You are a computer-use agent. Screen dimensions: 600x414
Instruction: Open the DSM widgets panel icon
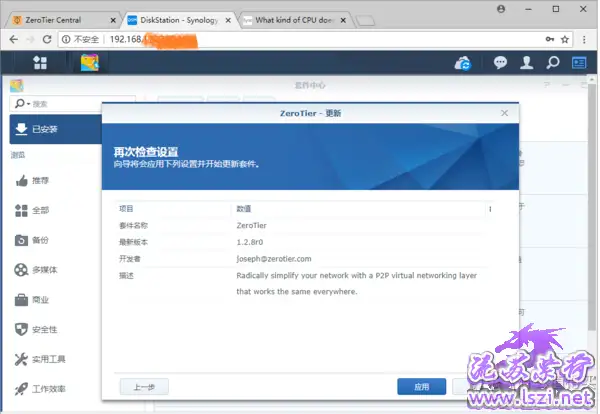(x=579, y=62)
